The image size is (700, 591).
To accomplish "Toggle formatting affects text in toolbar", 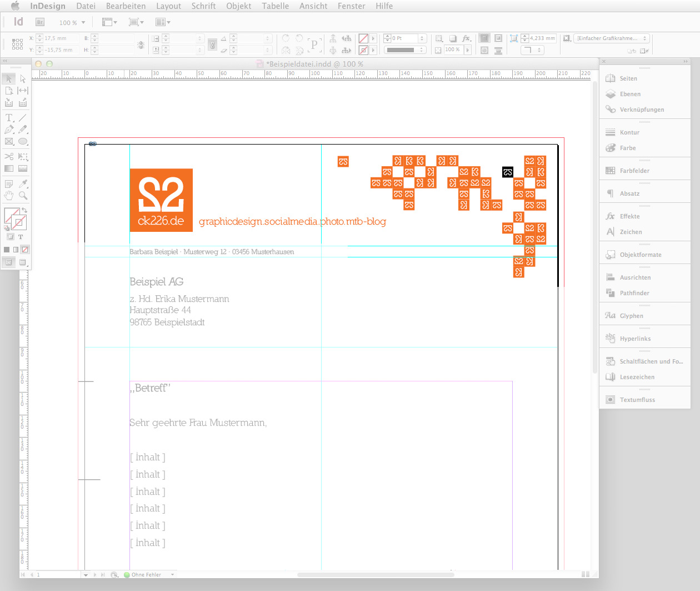I will click(x=20, y=236).
